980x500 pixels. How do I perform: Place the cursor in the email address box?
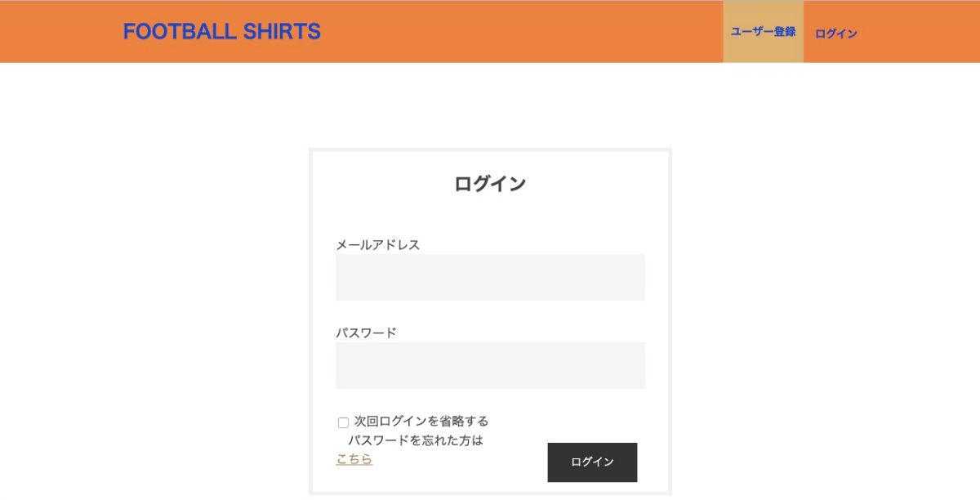(490, 277)
